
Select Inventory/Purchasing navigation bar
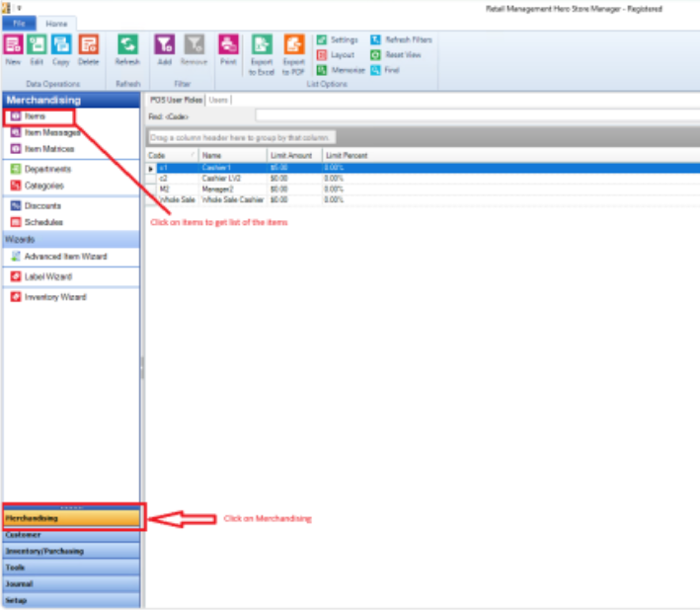coord(71,551)
